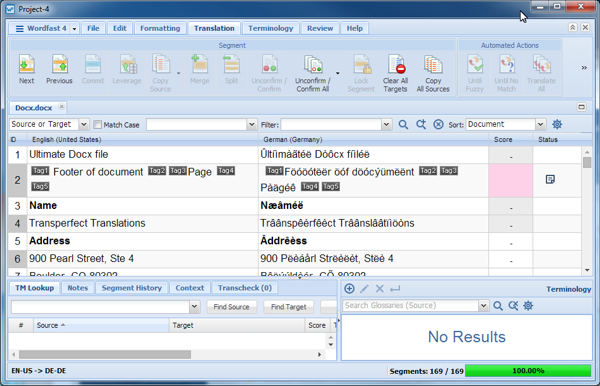Open the Edit tab

pos(119,28)
